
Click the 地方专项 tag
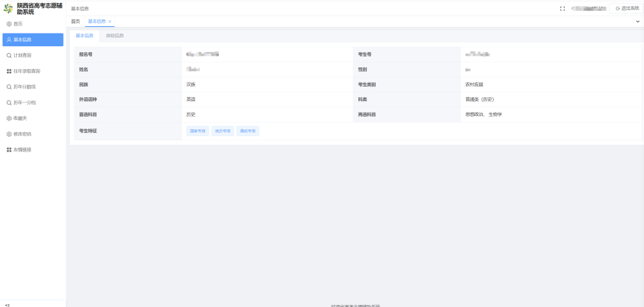(x=223, y=131)
